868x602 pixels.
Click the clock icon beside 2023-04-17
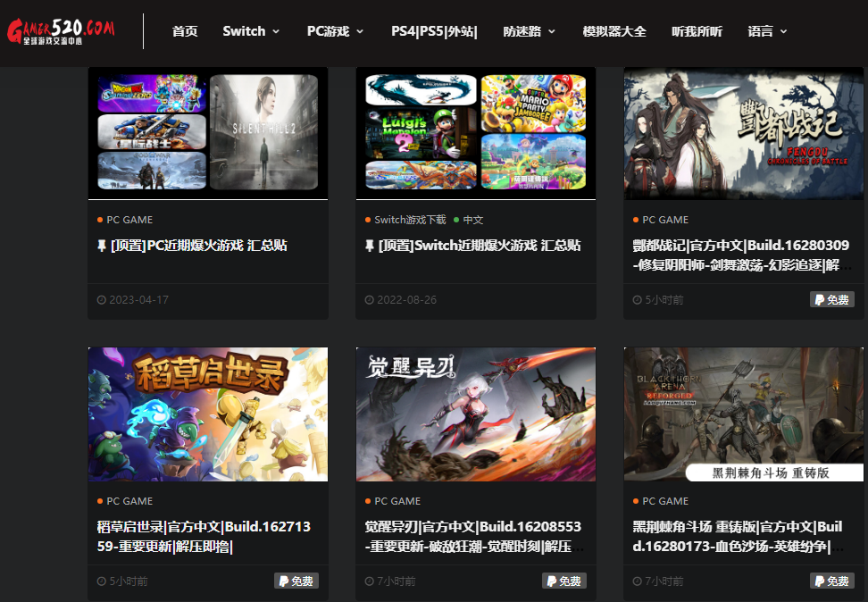point(101,300)
